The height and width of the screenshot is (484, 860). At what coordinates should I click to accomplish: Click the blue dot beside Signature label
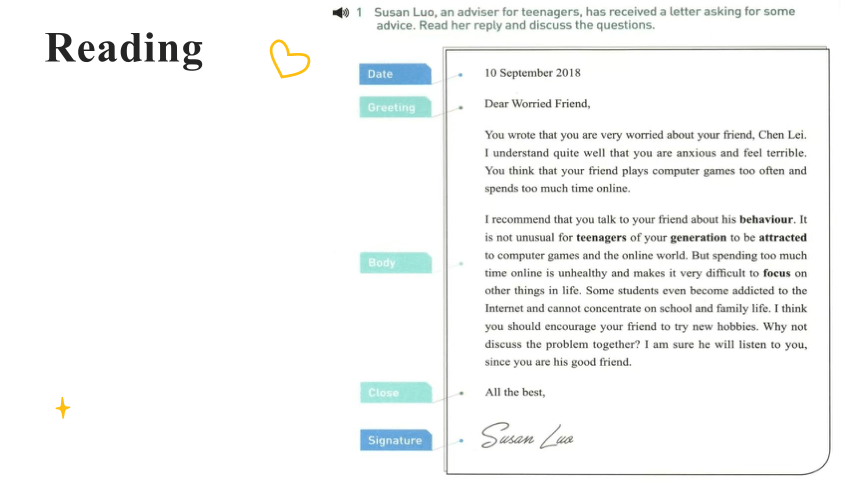[x=461, y=441]
